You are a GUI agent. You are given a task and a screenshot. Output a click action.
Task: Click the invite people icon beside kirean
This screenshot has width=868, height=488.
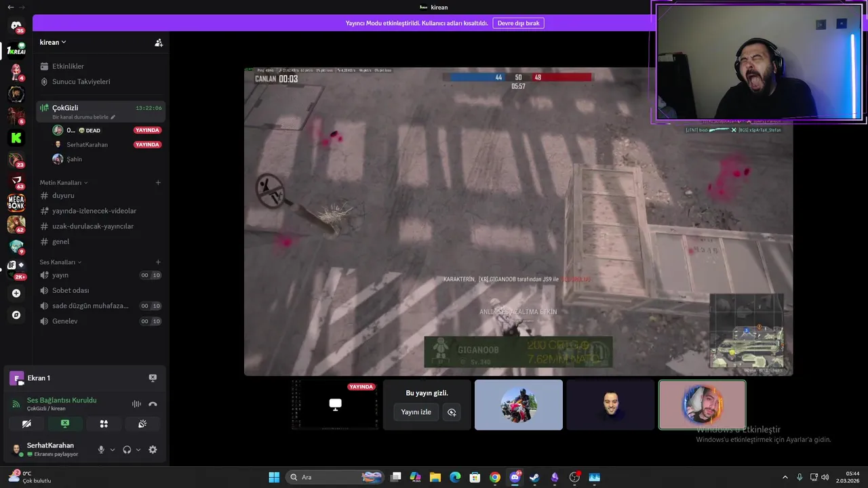point(159,42)
